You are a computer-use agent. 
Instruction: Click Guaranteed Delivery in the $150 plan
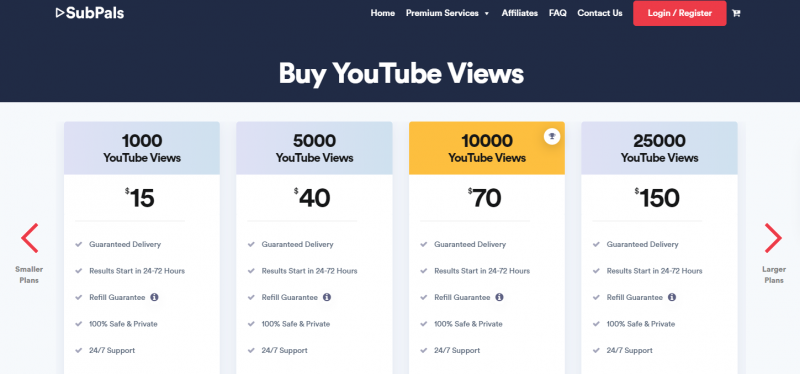point(642,244)
